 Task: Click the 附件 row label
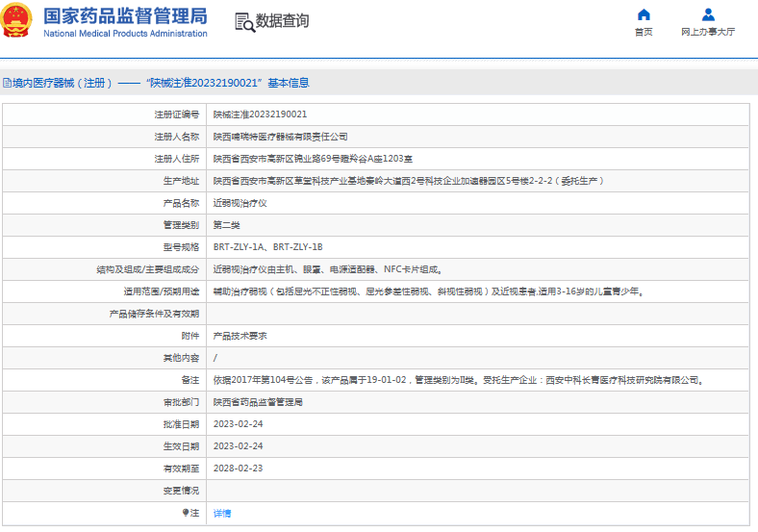190,336
